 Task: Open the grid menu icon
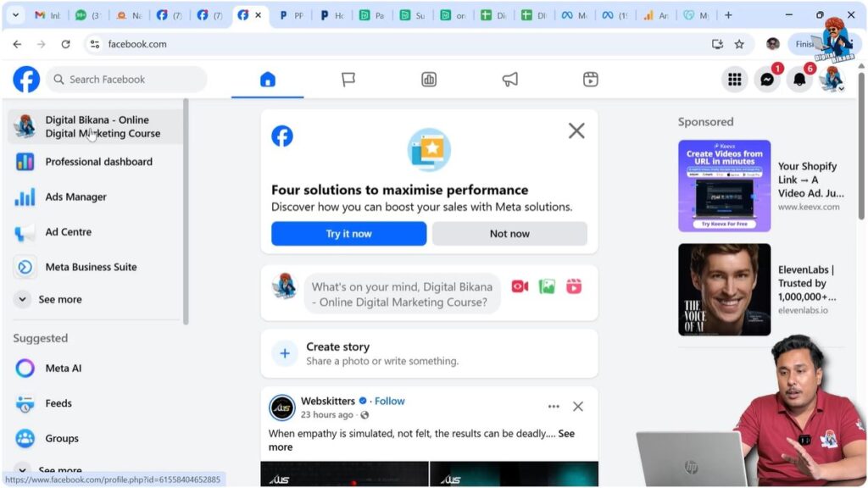coord(735,80)
